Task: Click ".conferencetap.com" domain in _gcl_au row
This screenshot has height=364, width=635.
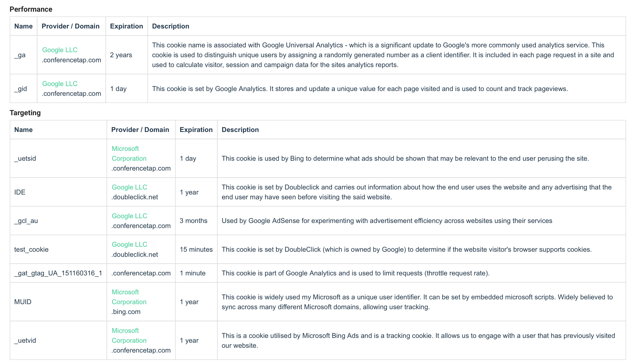Action: coord(141,226)
